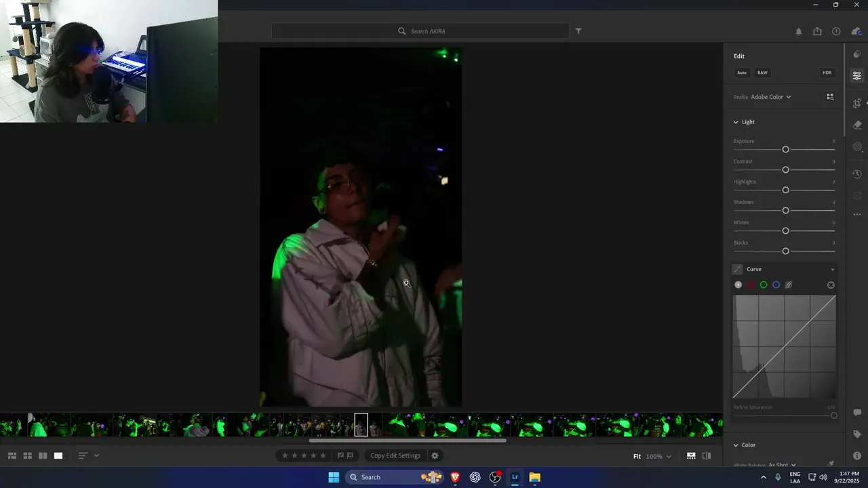This screenshot has height=488, width=868.
Task: Select the green curve channel
Action: pyautogui.click(x=764, y=285)
